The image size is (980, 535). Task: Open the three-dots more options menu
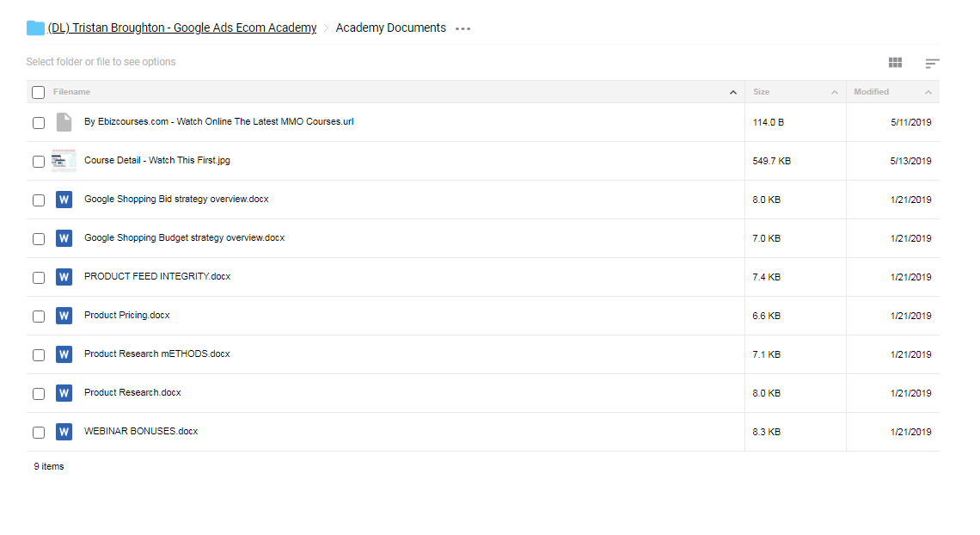(462, 28)
